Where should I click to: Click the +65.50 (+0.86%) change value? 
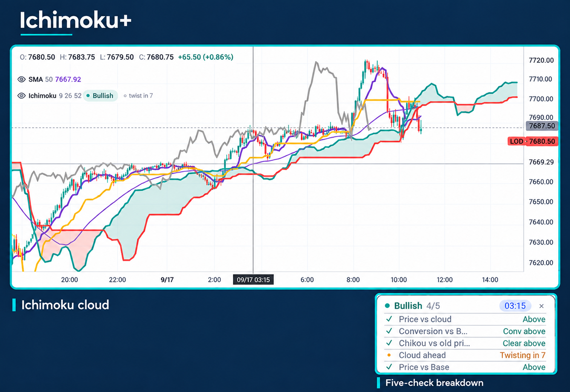[x=206, y=57]
